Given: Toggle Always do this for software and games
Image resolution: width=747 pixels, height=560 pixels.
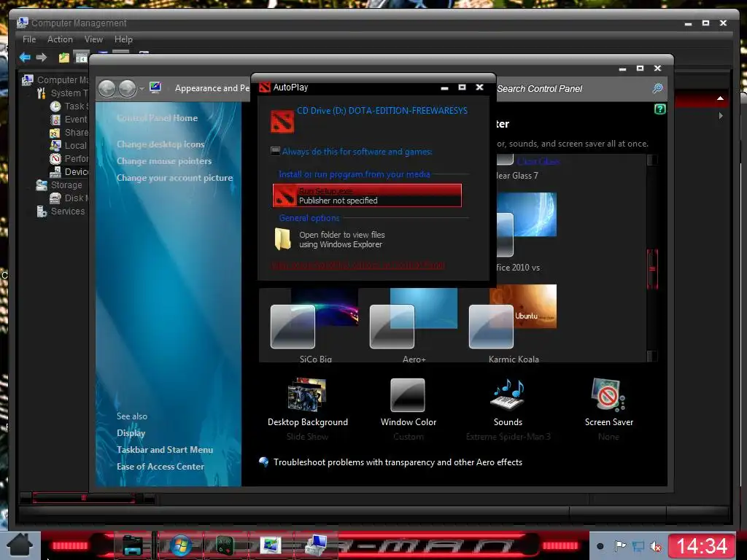Looking at the screenshot, I should coord(275,152).
